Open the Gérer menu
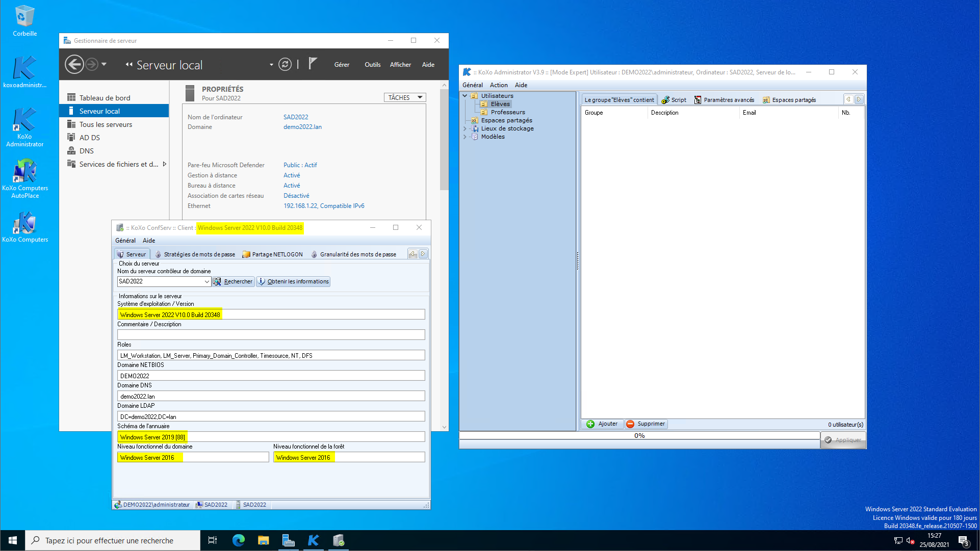 tap(342, 65)
